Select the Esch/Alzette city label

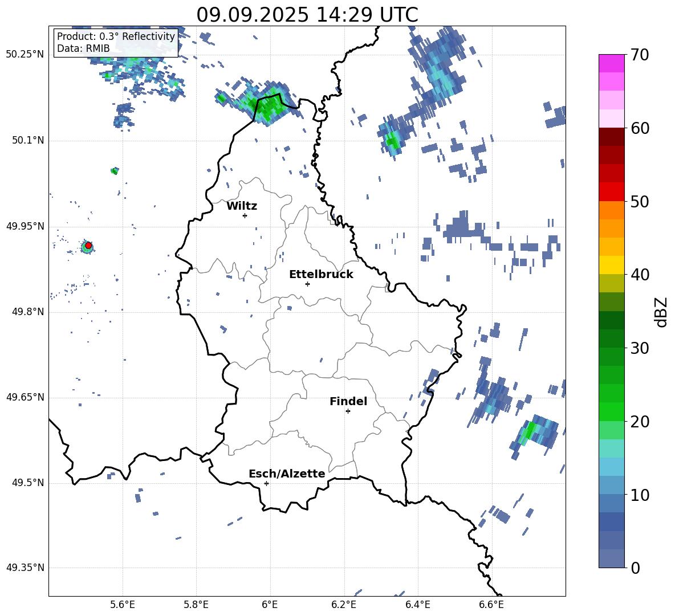click(x=287, y=474)
